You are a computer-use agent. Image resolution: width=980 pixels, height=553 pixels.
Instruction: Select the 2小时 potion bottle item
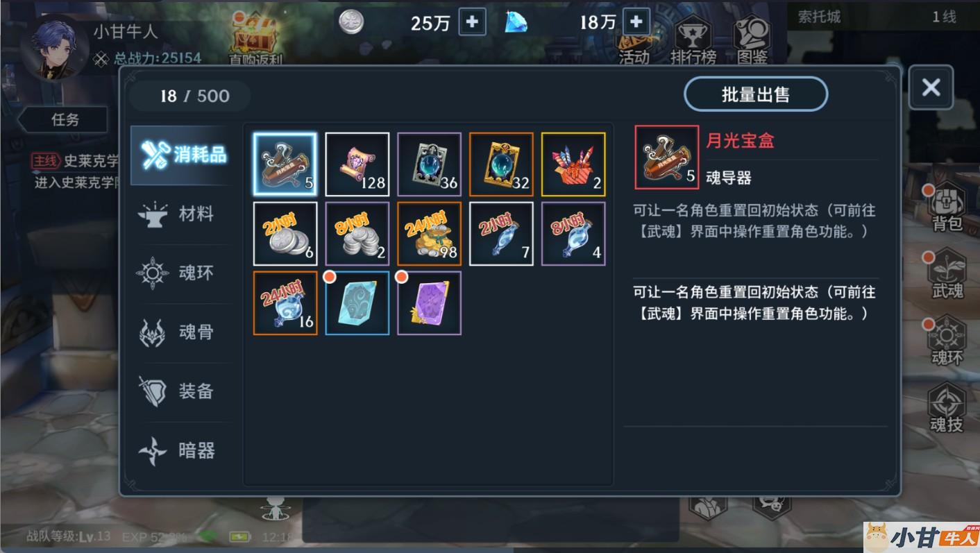[501, 234]
